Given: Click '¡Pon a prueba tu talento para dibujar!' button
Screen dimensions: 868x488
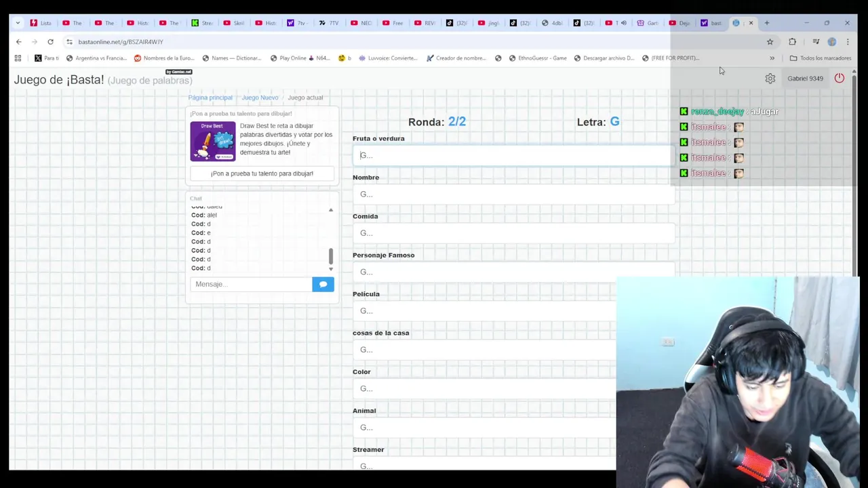Looking at the screenshot, I should pos(262,174).
